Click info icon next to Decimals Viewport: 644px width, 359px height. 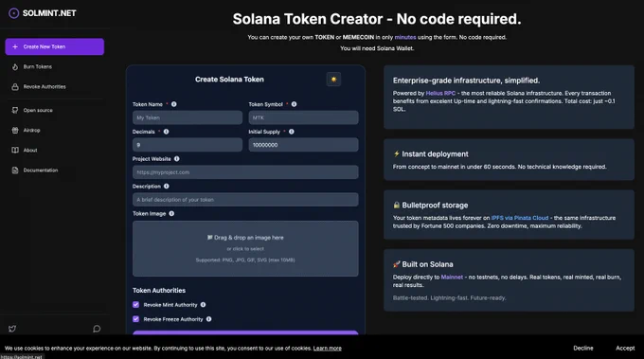click(x=167, y=132)
